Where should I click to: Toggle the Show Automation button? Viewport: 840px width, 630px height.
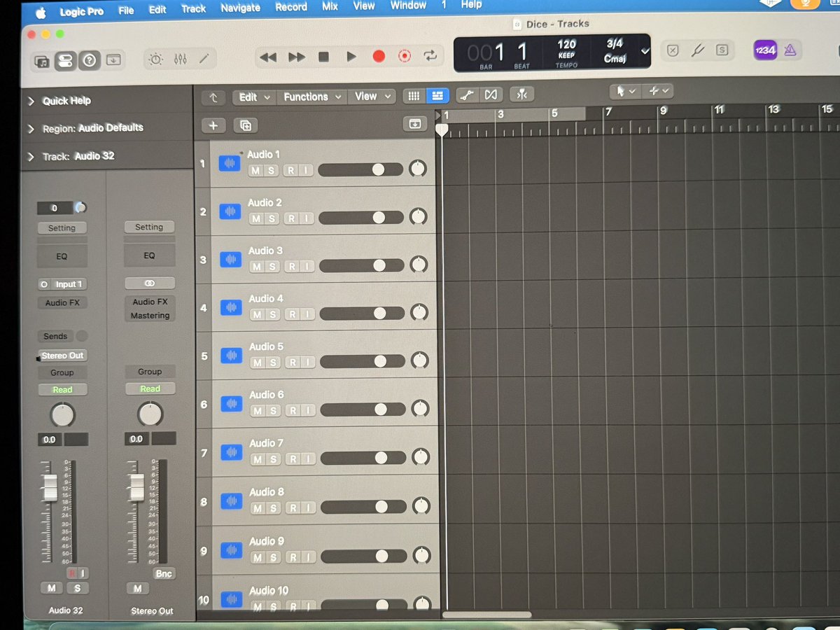tap(468, 94)
